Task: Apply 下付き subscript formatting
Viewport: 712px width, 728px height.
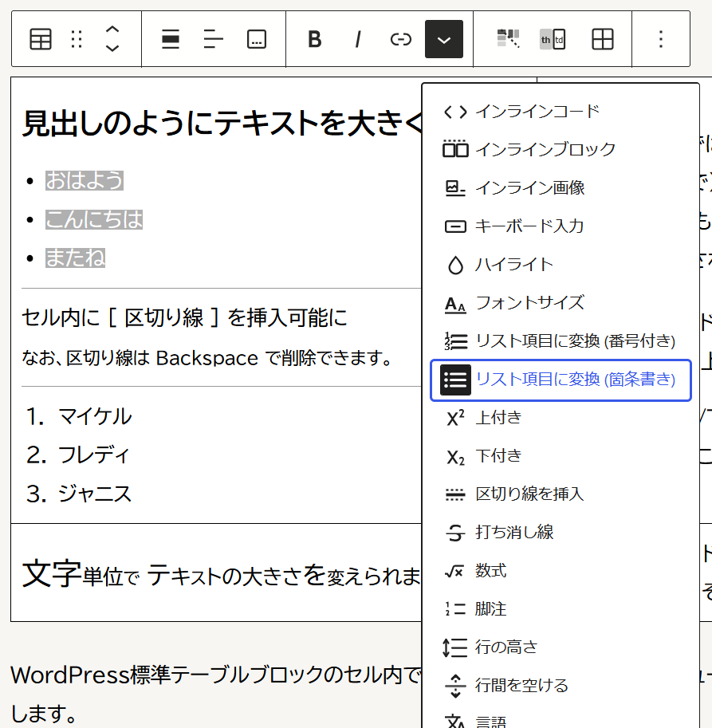Action: pyautogui.click(x=561, y=456)
